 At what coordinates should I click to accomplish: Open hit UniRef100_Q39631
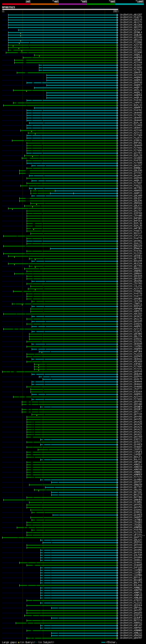[x=131, y=140]
